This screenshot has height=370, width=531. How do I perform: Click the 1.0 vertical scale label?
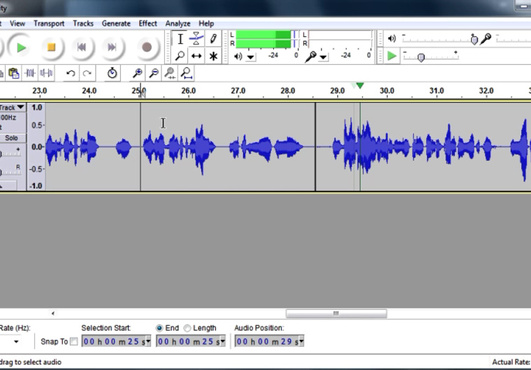(37, 107)
